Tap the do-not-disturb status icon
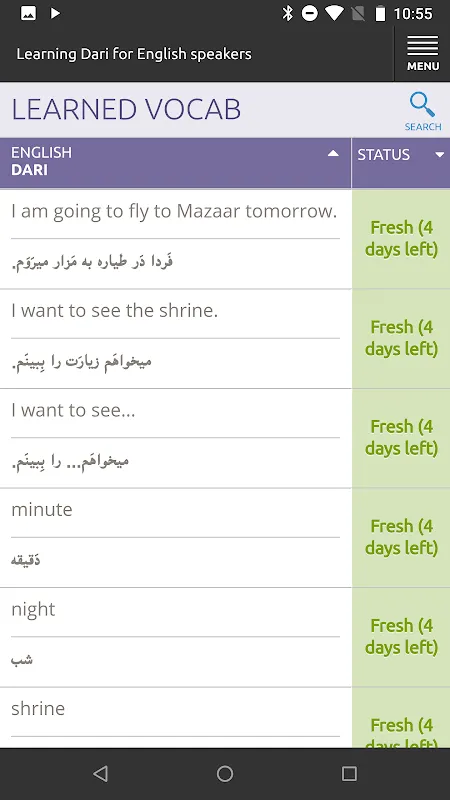The width and height of the screenshot is (450, 800). point(310,13)
